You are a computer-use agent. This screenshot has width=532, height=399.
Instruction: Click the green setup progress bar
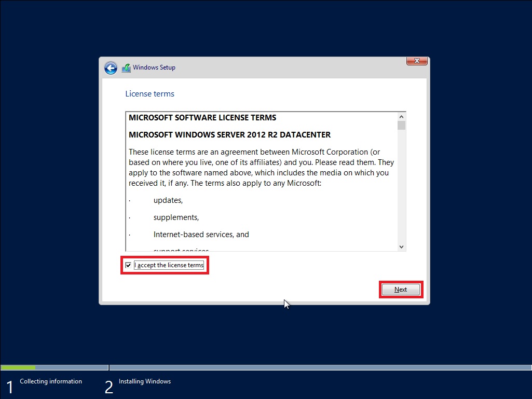pos(18,367)
